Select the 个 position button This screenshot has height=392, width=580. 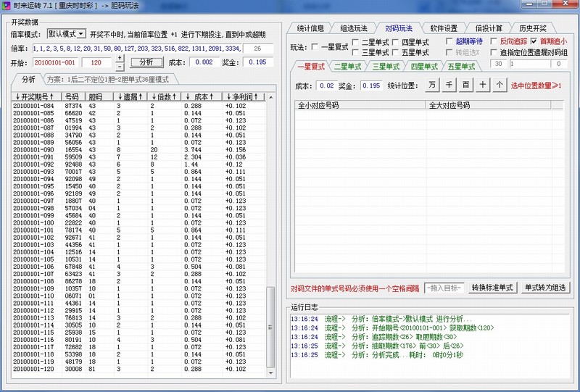[x=500, y=86]
